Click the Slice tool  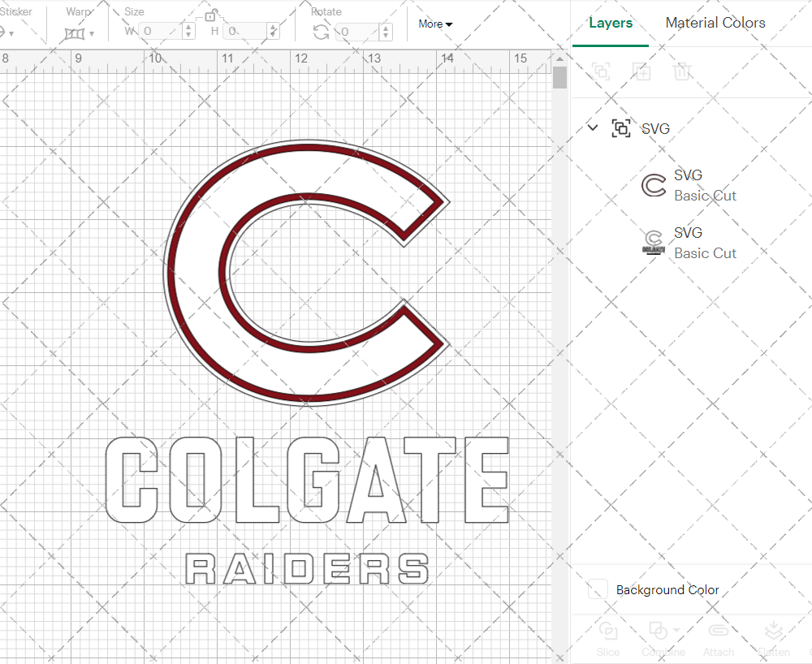tap(608, 640)
